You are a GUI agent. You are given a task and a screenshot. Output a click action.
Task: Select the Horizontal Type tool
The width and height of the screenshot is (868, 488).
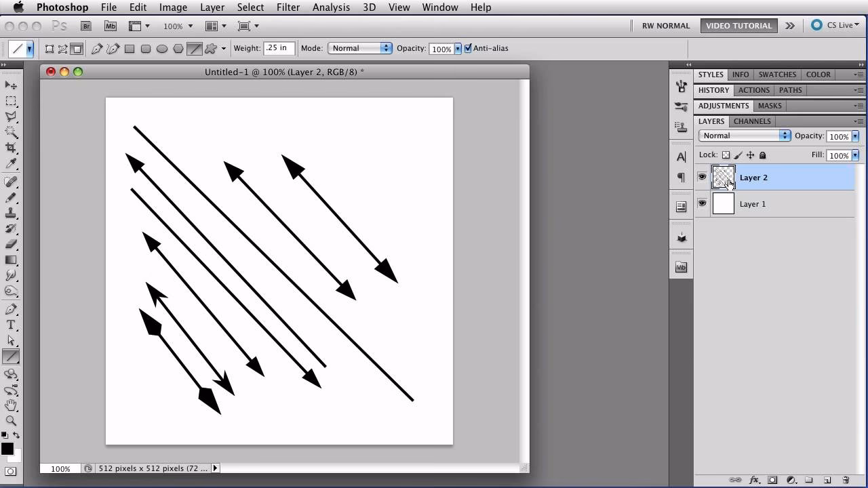pos(9,323)
